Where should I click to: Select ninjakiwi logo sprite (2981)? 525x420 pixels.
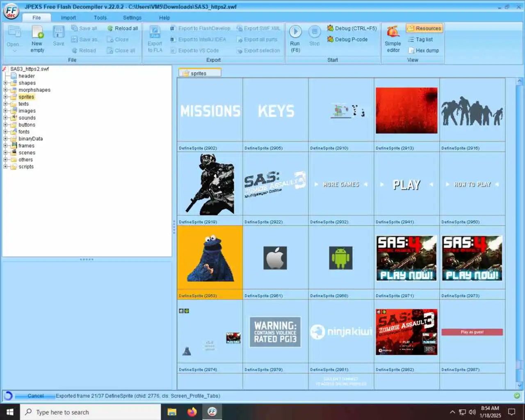coord(341,332)
